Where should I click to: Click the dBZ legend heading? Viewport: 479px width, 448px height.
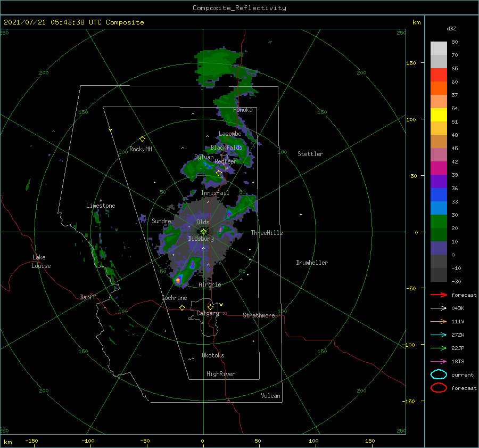coord(451,28)
